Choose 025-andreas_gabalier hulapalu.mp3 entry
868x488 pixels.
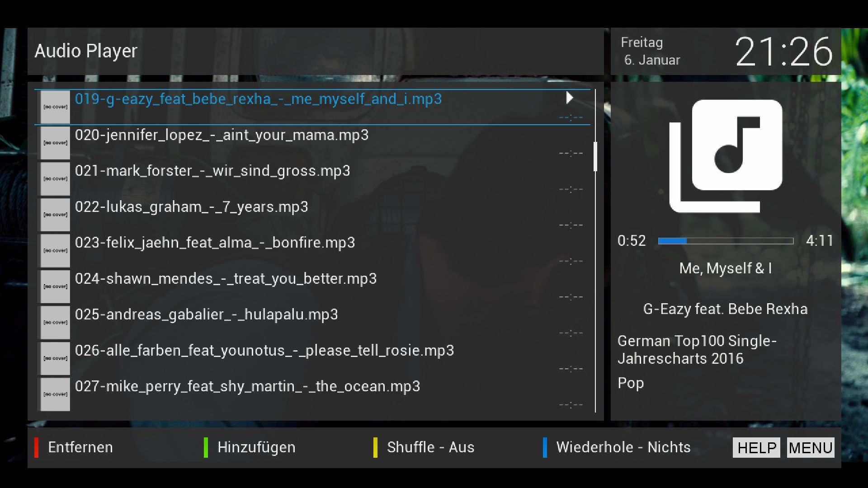[x=206, y=314]
